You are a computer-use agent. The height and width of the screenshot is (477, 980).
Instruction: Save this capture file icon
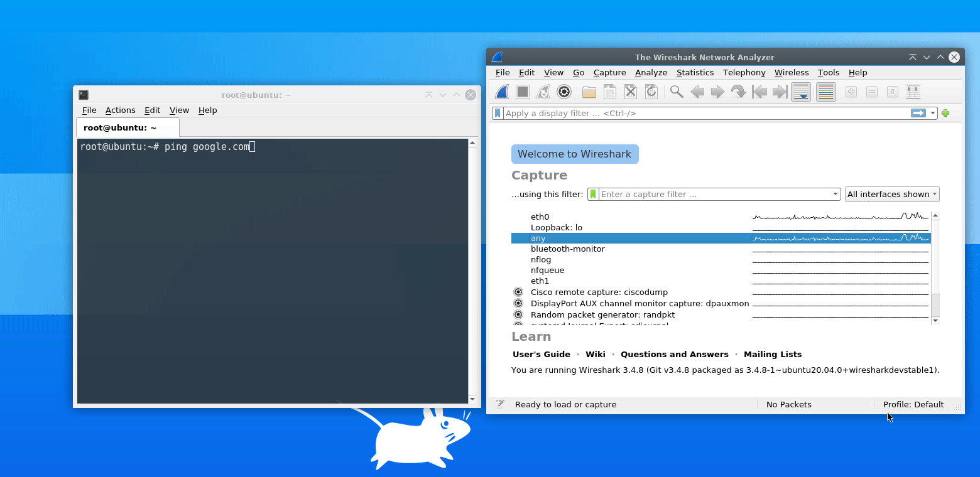(x=610, y=92)
